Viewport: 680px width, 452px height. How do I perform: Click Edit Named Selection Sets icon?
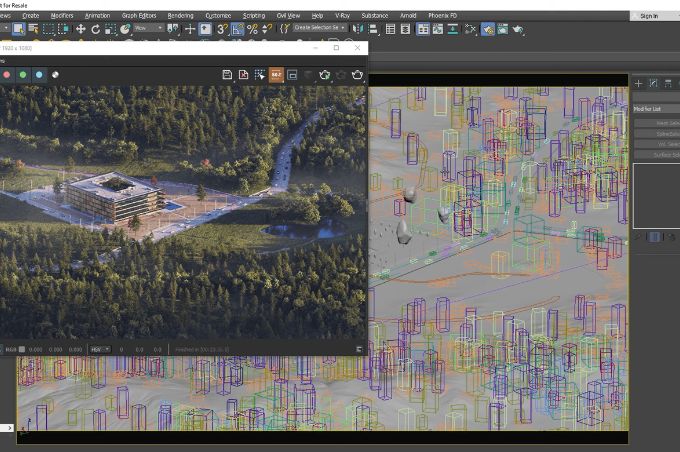284,29
